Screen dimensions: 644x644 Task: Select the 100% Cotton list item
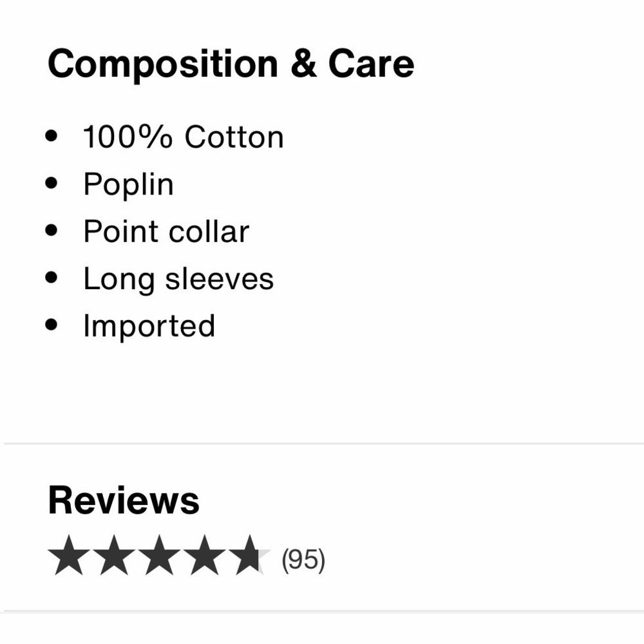coord(183,137)
